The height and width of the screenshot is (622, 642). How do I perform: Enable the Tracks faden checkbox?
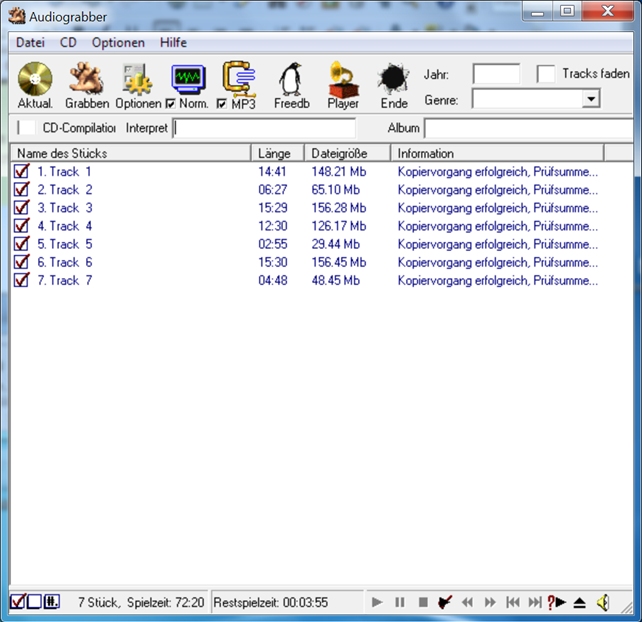(x=546, y=74)
